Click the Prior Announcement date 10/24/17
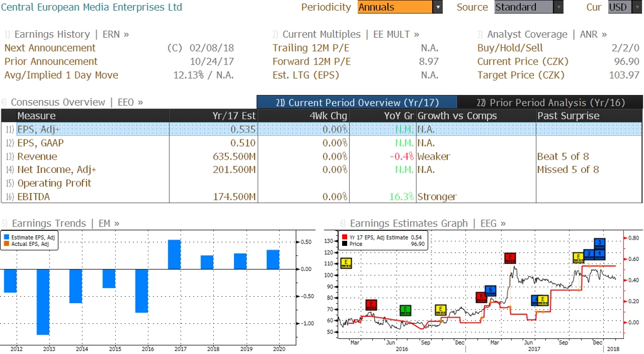Viewport: 644px width, 354px height. (211, 62)
